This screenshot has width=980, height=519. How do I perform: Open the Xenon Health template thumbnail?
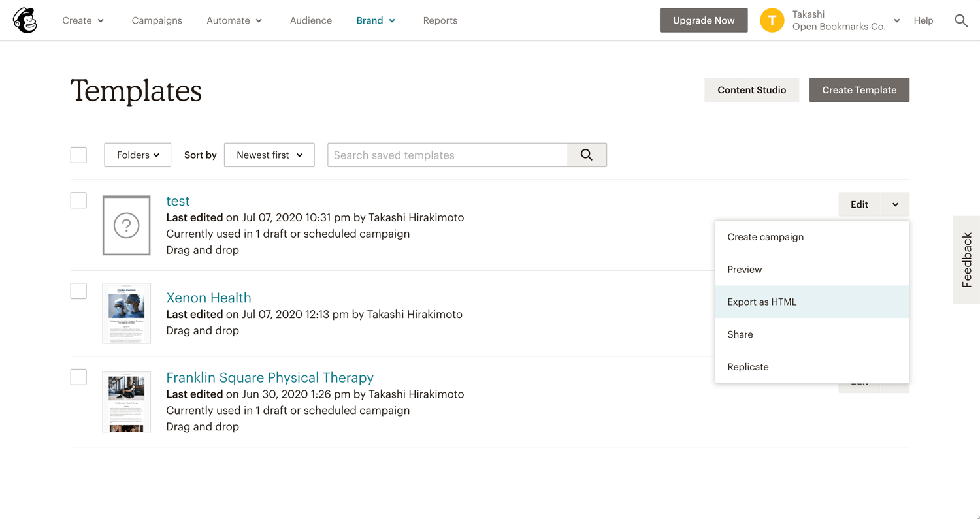[127, 313]
